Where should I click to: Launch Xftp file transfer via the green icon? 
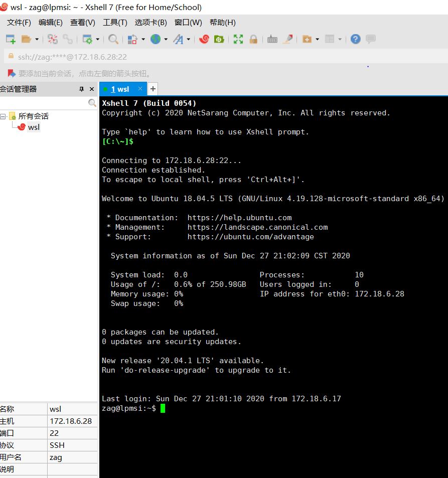point(218,39)
